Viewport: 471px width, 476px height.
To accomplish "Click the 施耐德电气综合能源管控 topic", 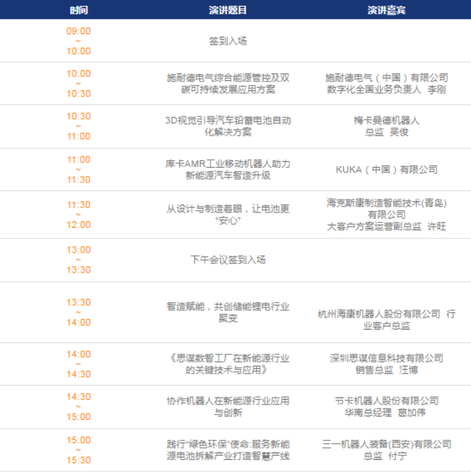I will click(228, 84).
